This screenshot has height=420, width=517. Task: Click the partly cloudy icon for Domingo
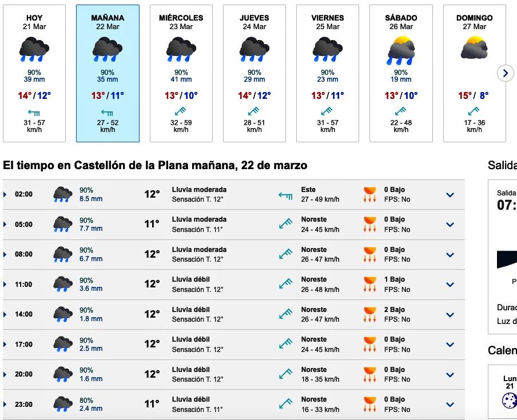(474, 49)
